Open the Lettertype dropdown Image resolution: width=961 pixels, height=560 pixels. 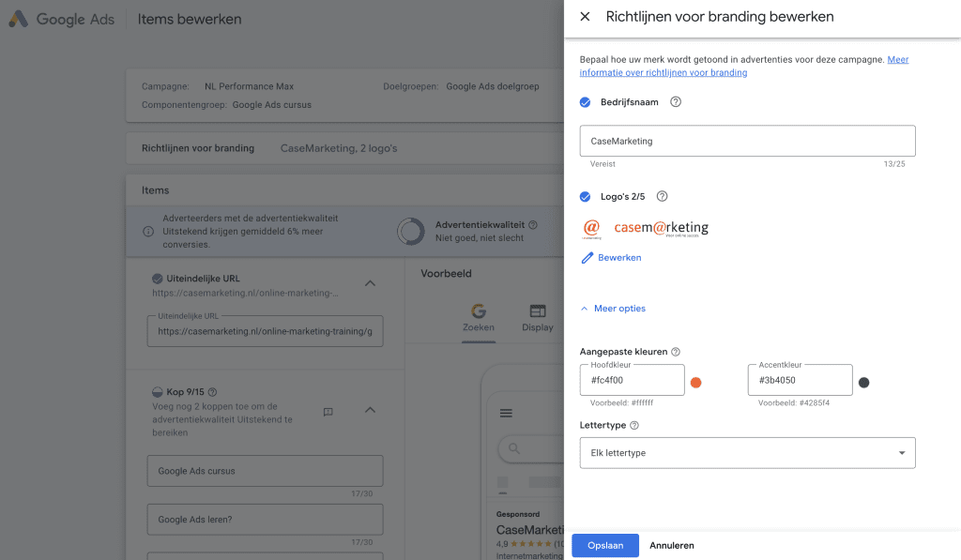pyautogui.click(x=747, y=453)
